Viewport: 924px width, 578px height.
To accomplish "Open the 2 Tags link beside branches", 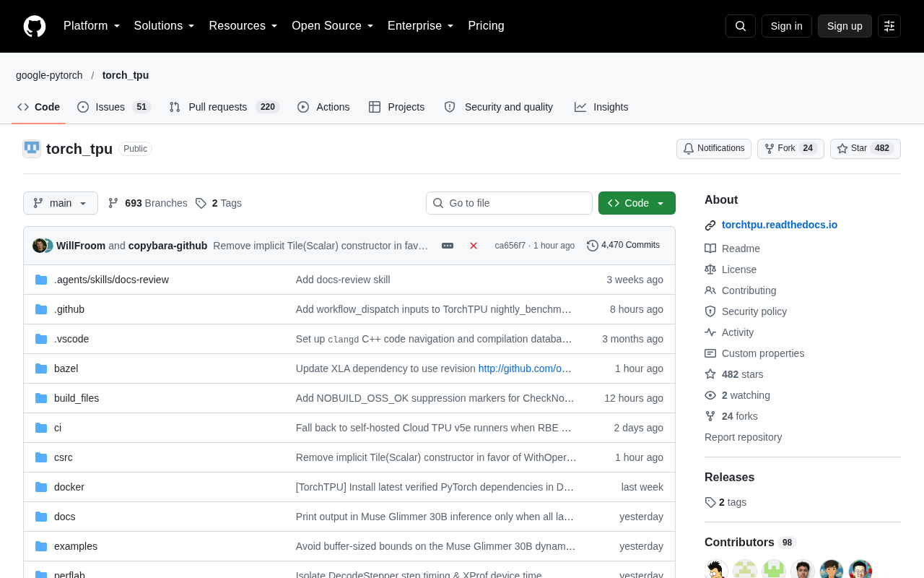I will (219, 203).
